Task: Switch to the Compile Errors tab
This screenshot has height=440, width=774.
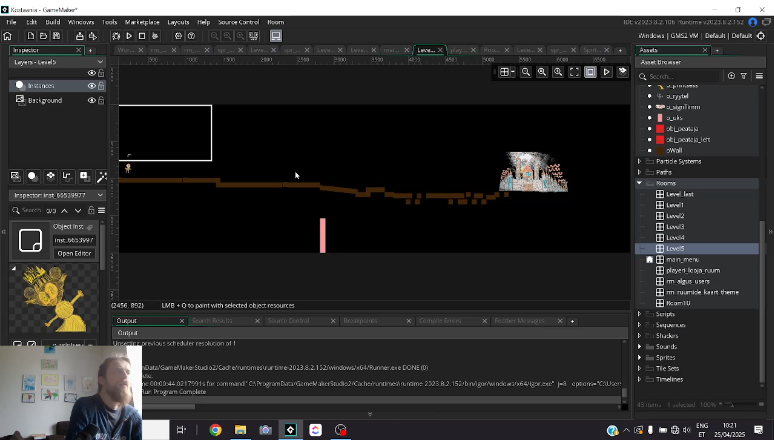Action: (440, 321)
